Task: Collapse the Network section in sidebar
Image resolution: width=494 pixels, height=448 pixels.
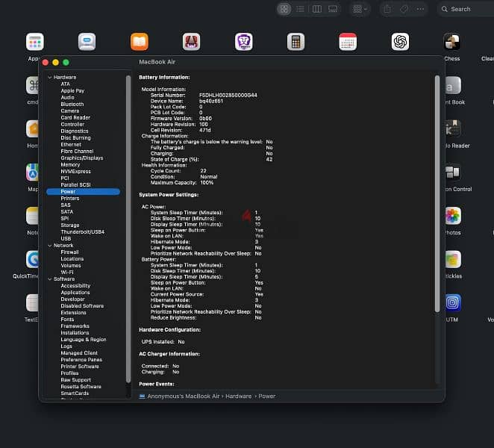Action: coord(50,246)
